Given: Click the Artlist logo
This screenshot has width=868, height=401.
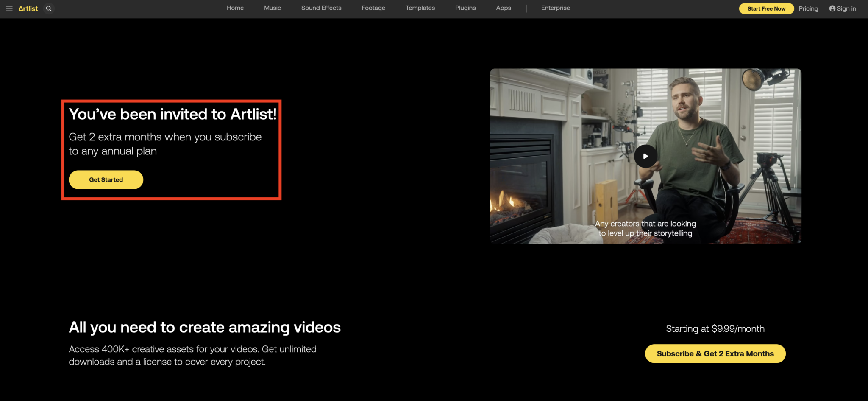Looking at the screenshot, I should point(28,8).
